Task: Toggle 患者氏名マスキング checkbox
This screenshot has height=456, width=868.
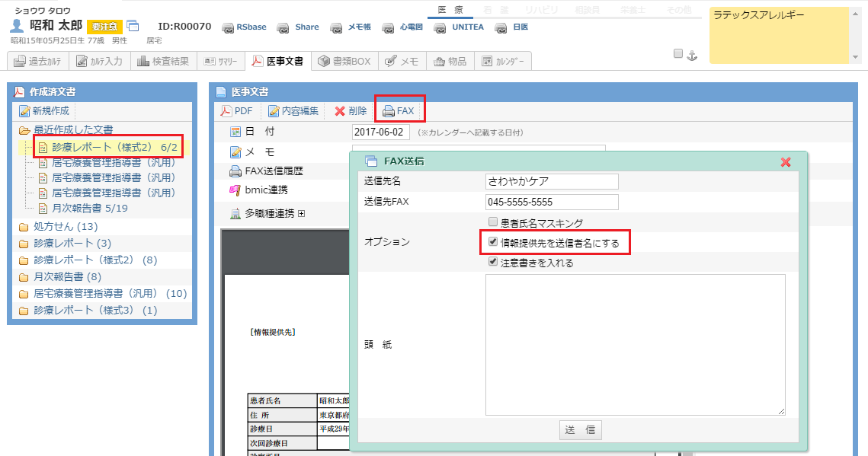Action: 492,222
